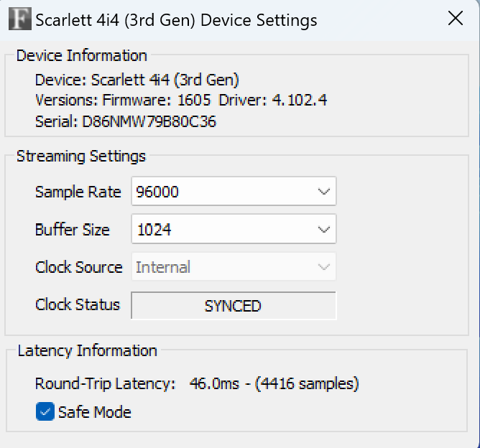Click the Round-Trip Latency 46.0ms value
The width and height of the screenshot is (480, 448).
214,383
